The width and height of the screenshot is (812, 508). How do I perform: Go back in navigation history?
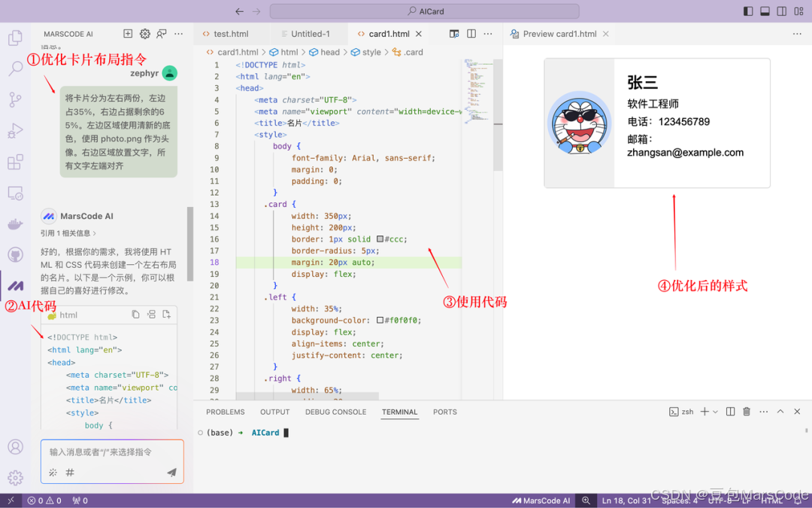click(x=239, y=11)
